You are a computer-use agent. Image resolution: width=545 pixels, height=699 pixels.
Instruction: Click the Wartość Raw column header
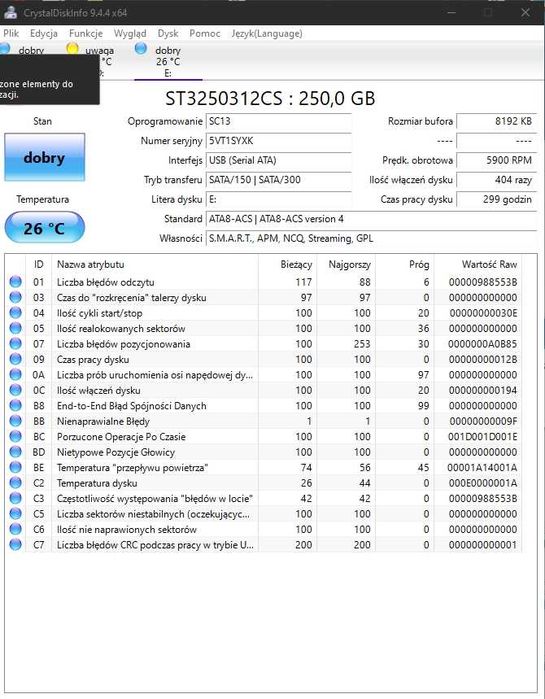tap(478, 264)
